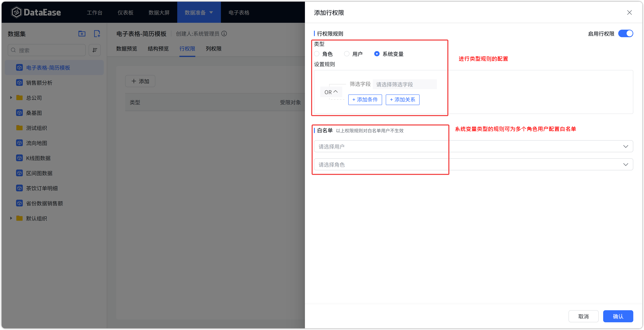
Task: Click the + 添加 button
Action: (x=140, y=81)
